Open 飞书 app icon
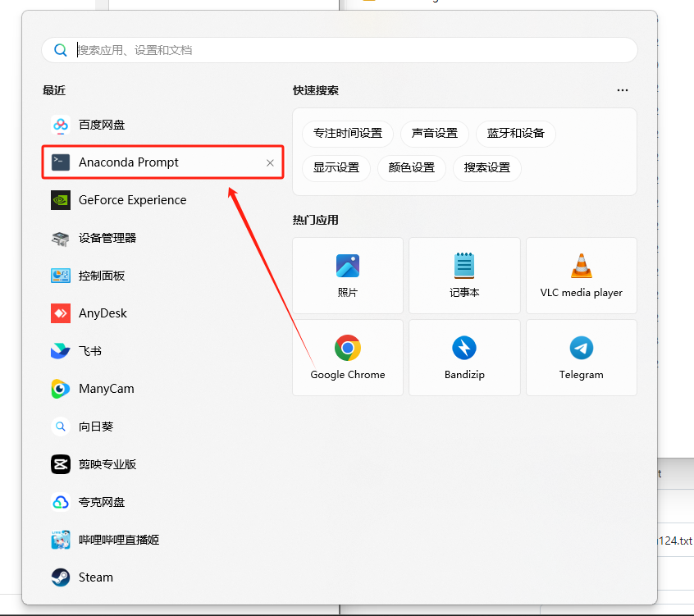694x616 pixels. point(61,351)
